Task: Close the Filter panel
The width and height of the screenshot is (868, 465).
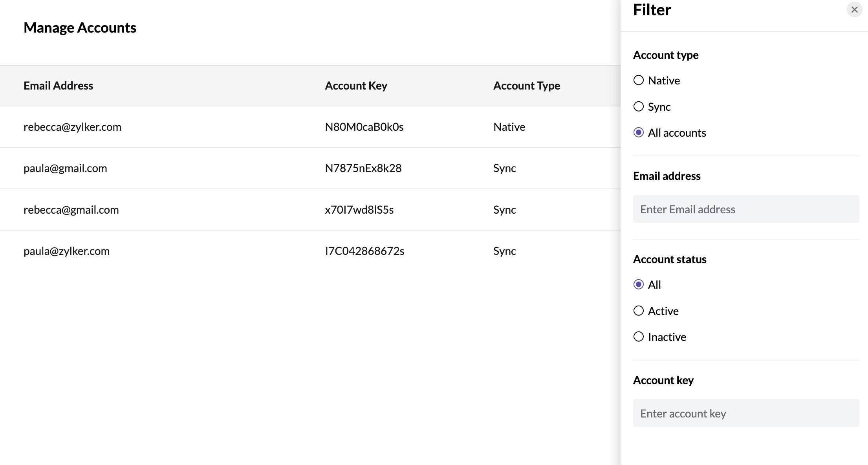Action: tap(854, 10)
